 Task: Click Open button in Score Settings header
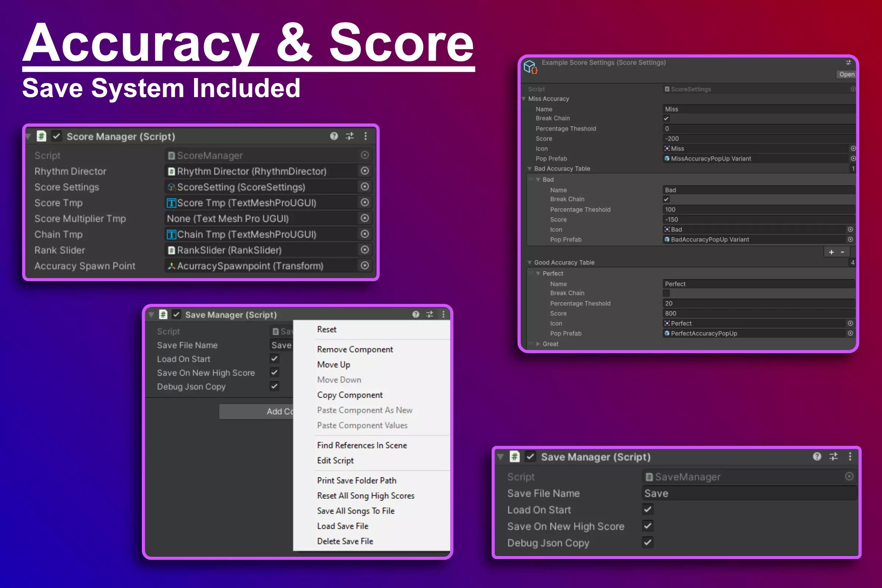click(x=846, y=74)
